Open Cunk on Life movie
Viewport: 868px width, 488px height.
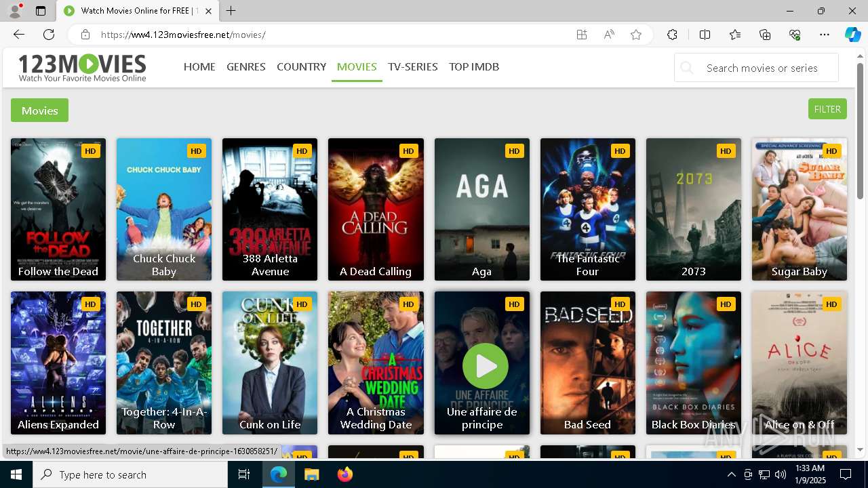tap(270, 363)
